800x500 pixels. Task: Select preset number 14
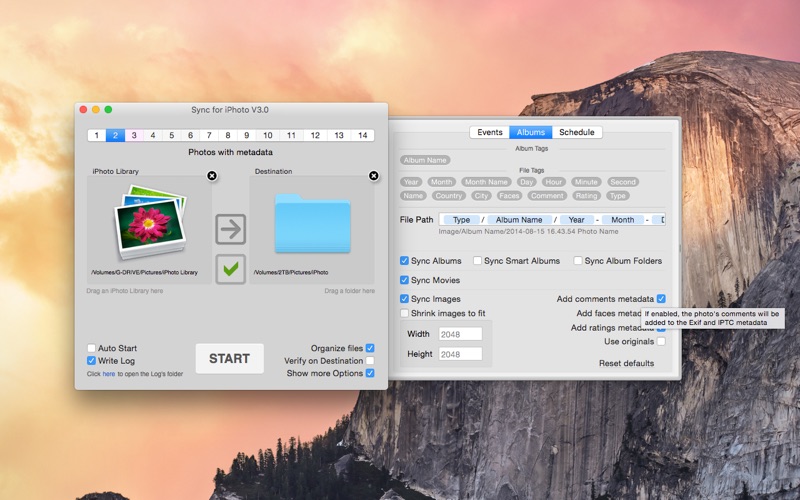click(363, 135)
